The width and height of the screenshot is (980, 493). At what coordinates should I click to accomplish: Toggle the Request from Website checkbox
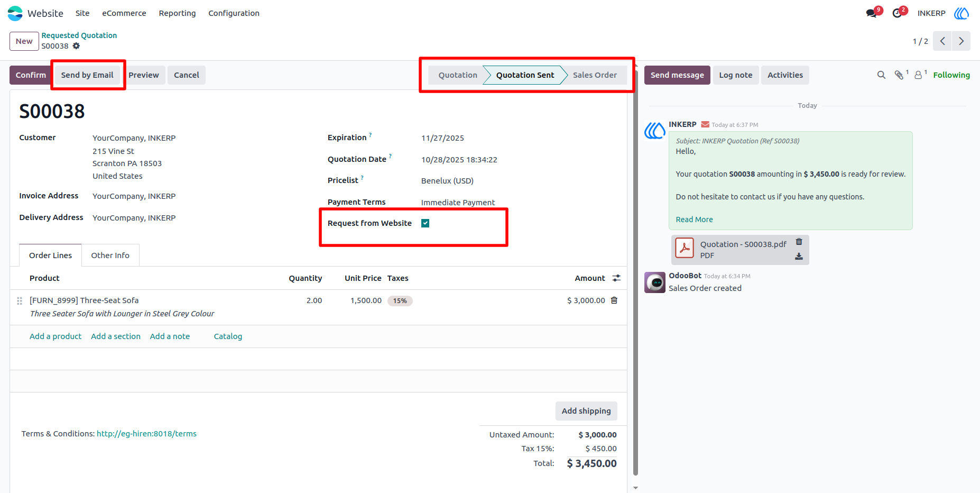coord(425,223)
